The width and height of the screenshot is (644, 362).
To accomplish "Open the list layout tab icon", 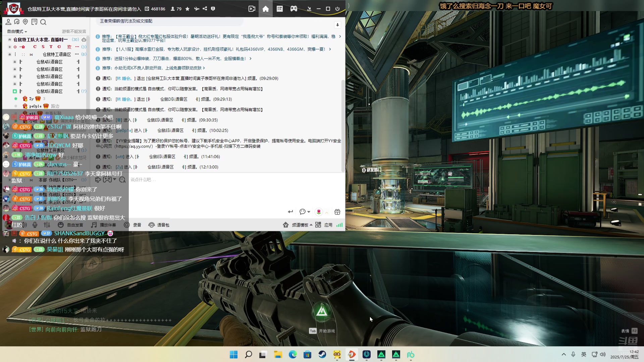I will [x=280, y=9].
